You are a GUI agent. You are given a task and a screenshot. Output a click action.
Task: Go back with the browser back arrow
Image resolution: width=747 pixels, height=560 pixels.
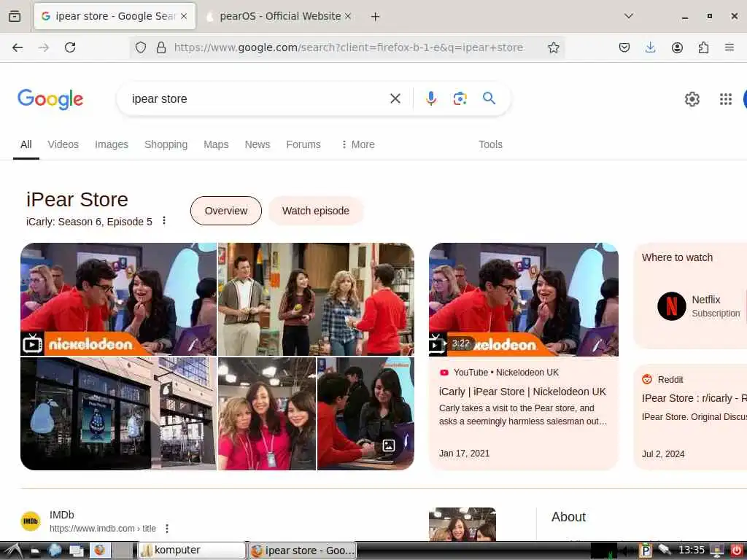click(18, 47)
